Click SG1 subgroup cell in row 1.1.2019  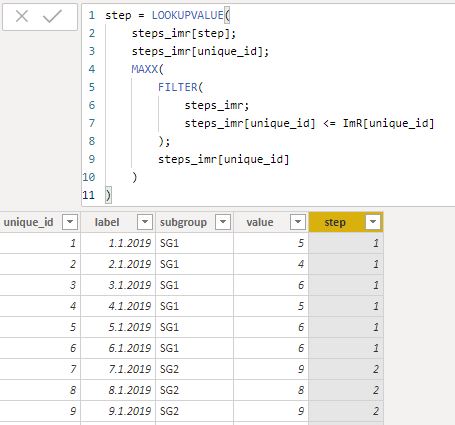pyautogui.click(x=194, y=243)
